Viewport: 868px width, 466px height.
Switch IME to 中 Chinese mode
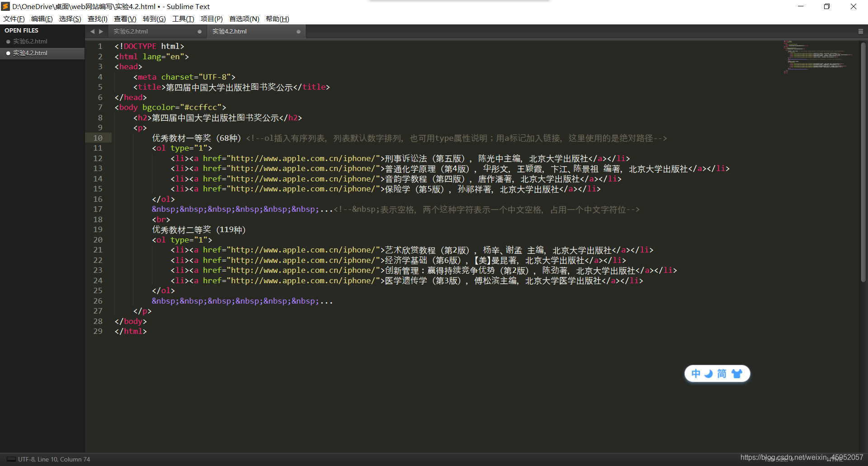coord(696,374)
